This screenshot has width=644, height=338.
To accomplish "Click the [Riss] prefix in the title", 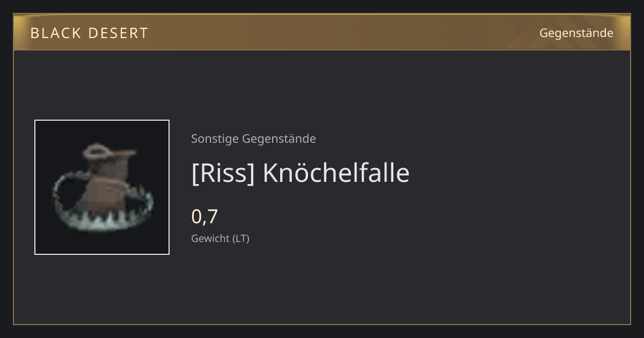I will (223, 173).
